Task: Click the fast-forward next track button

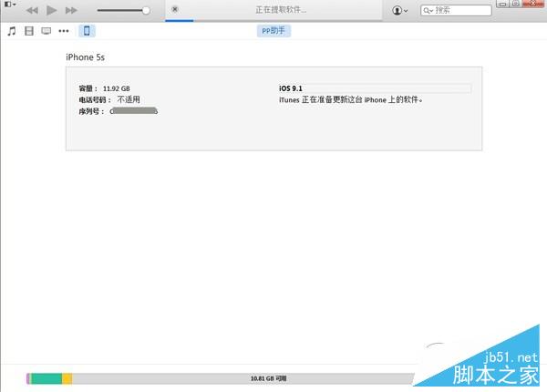Action: 71,10
